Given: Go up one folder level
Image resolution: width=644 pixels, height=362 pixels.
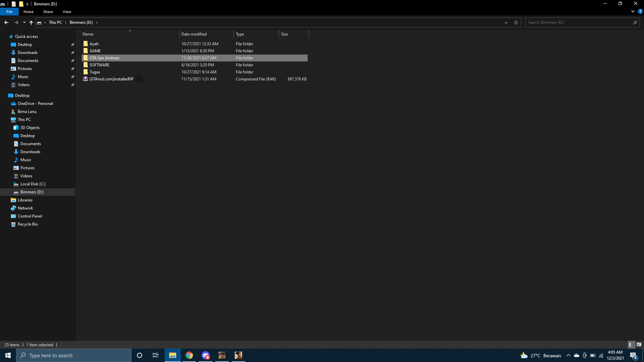Looking at the screenshot, I should [x=31, y=23].
